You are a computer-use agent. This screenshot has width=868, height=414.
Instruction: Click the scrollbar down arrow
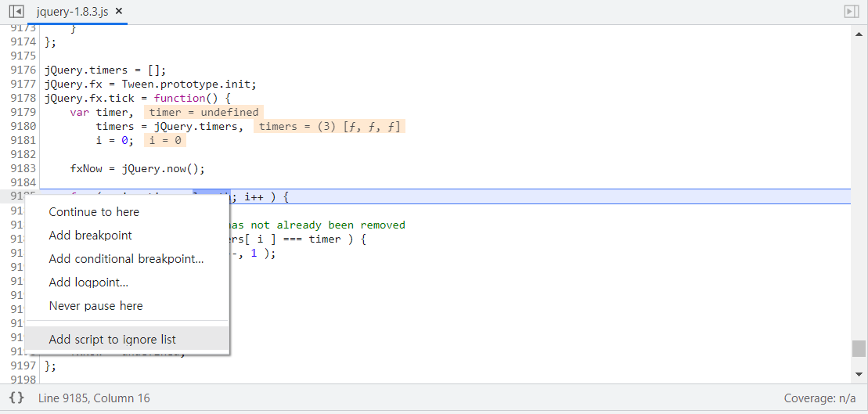point(859,374)
